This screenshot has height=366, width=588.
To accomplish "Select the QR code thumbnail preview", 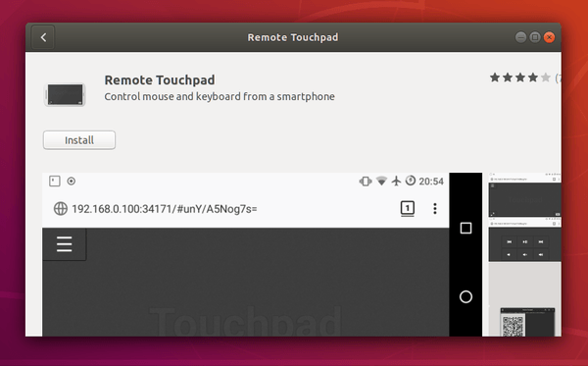I will 524,299.
